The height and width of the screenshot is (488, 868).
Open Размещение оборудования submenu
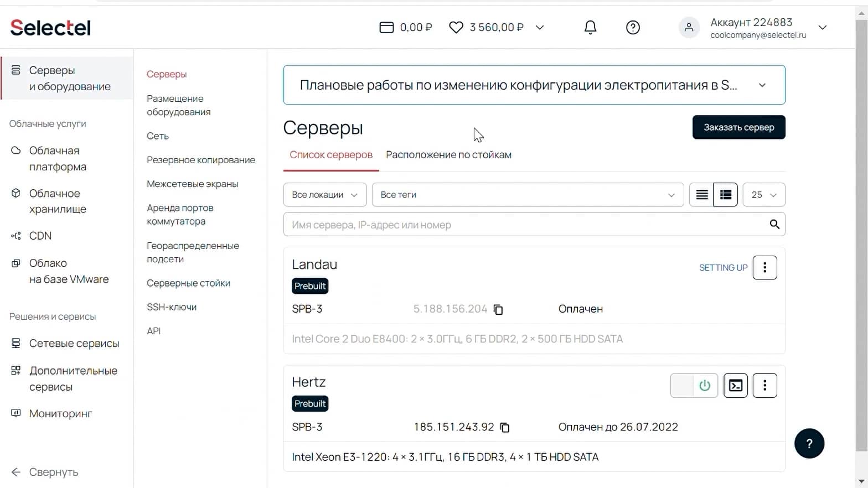pos(178,105)
